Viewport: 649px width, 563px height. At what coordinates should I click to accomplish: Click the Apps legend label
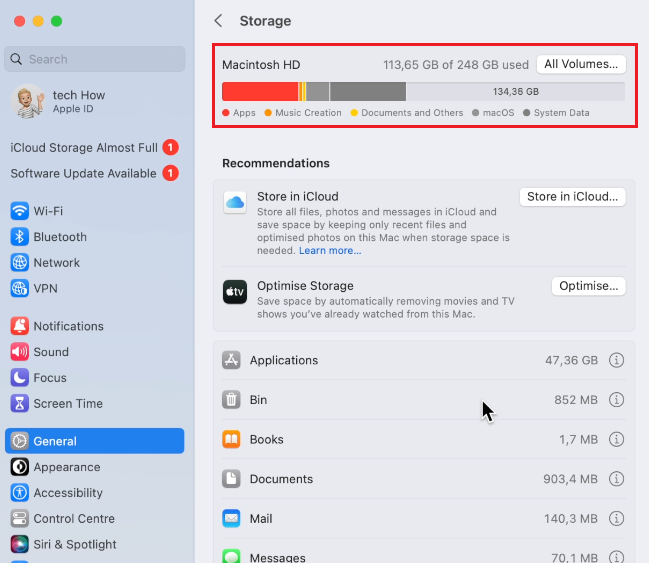pyautogui.click(x=244, y=113)
